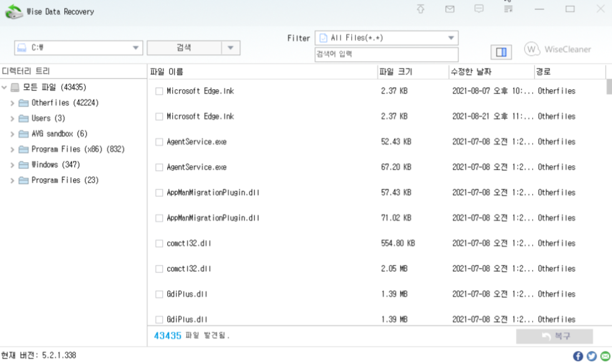Select the second GdiPlus.dll file name
612x364 pixels.
point(187,319)
